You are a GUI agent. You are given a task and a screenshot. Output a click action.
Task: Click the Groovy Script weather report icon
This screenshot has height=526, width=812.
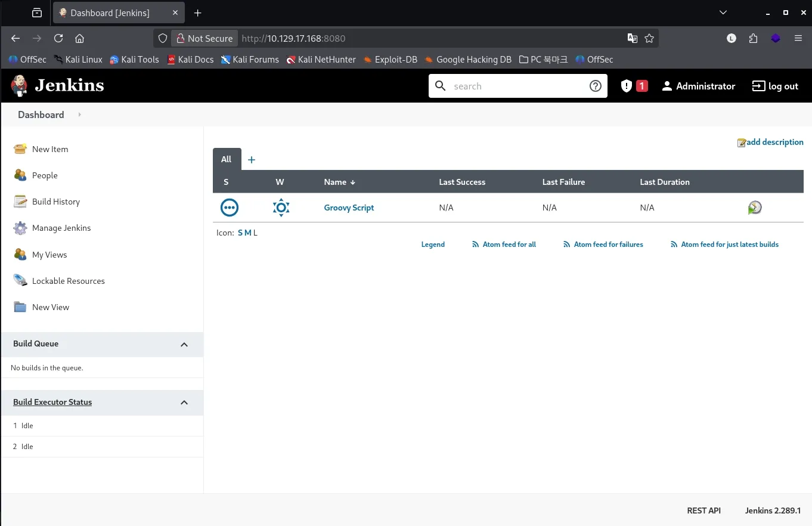(281, 208)
